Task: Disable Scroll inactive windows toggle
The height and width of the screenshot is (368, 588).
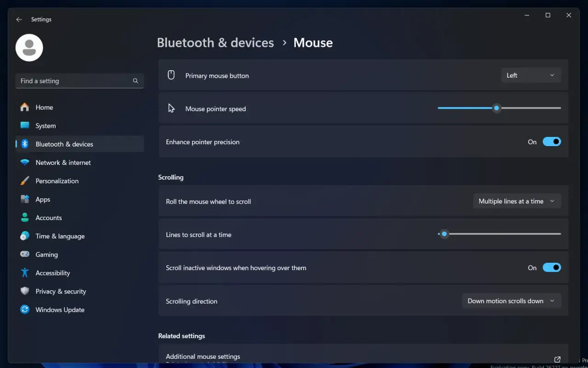Action: (x=552, y=267)
